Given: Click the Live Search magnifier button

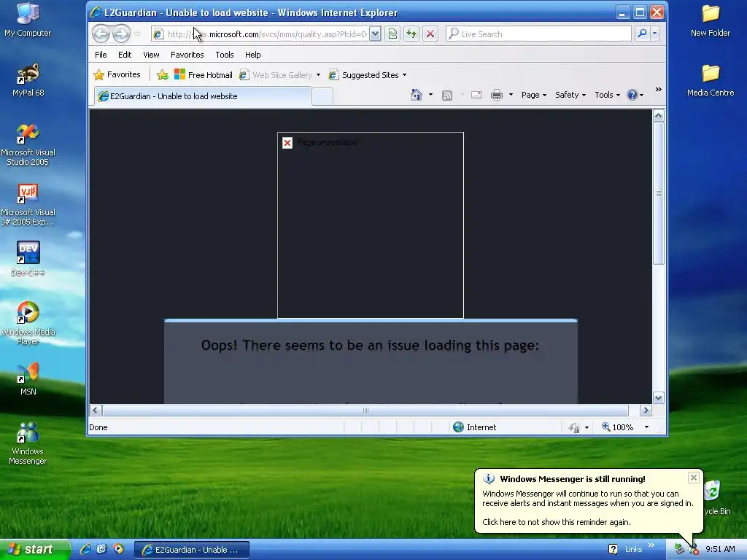Looking at the screenshot, I should (x=642, y=34).
